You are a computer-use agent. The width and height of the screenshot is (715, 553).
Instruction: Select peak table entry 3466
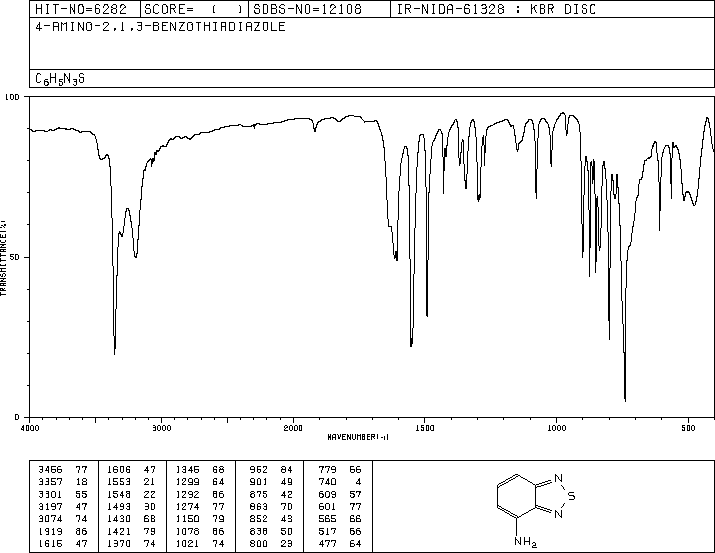point(63,470)
